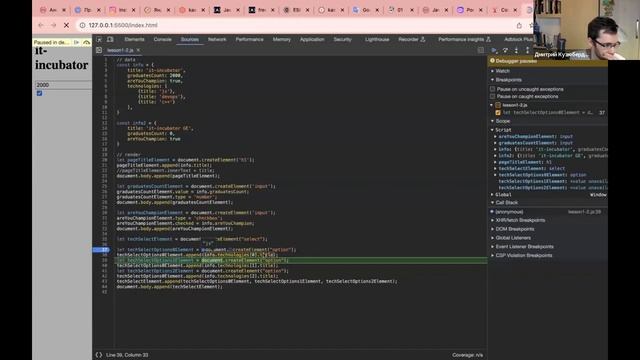Click the browser forward arrow
Viewport: 640px width, 360px height.
(x=53, y=25)
